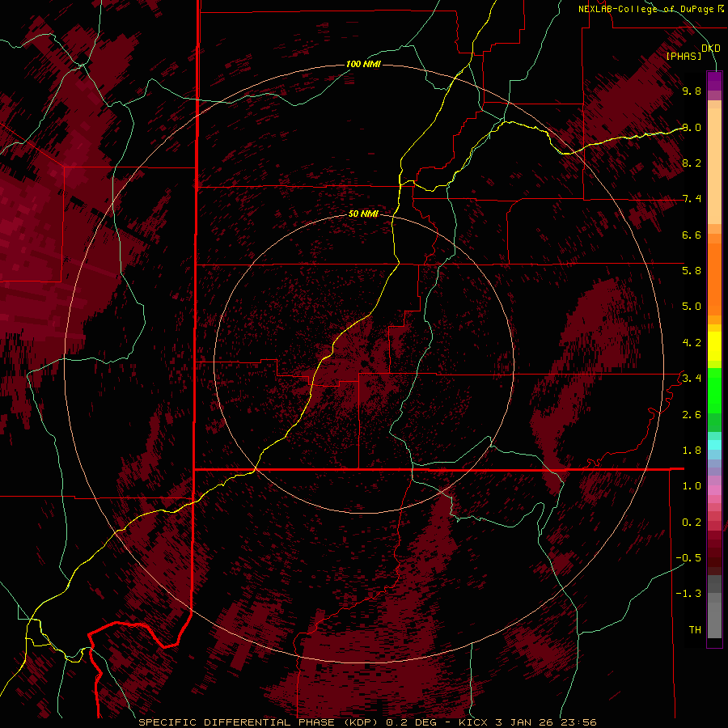The height and width of the screenshot is (728, 728).
Task: Click the orange color bar segment
Action: pyautogui.click(x=714, y=280)
